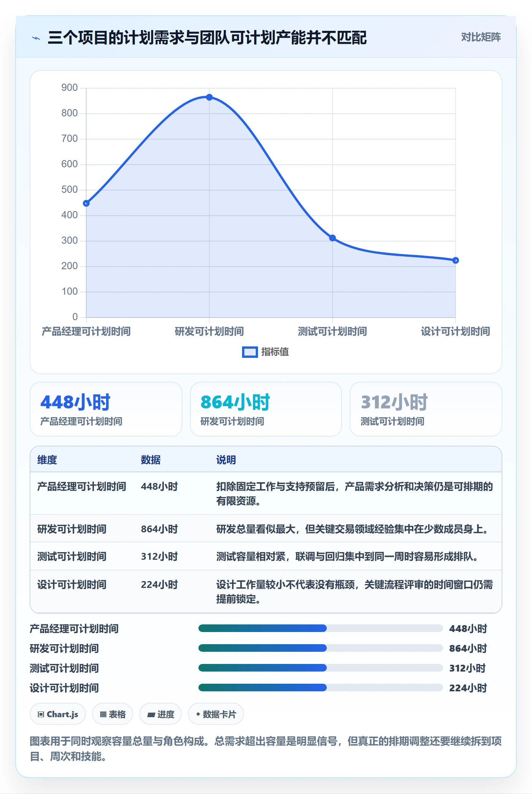Click the 维度 column header

tap(47, 460)
